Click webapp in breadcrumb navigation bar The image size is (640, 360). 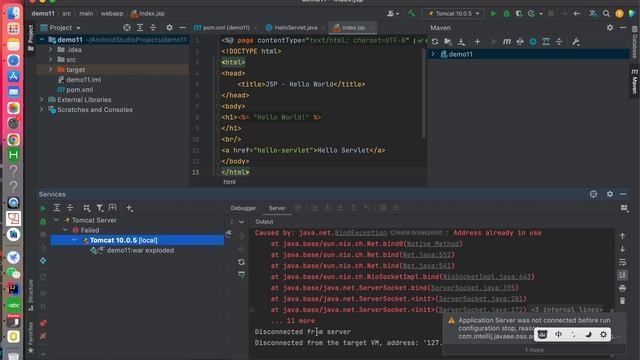tap(112, 13)
